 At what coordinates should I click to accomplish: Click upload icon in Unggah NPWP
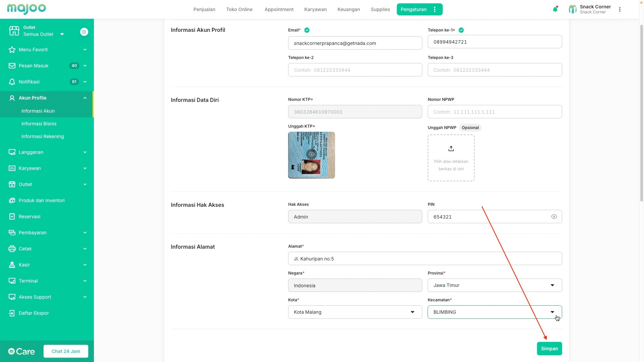451,148
